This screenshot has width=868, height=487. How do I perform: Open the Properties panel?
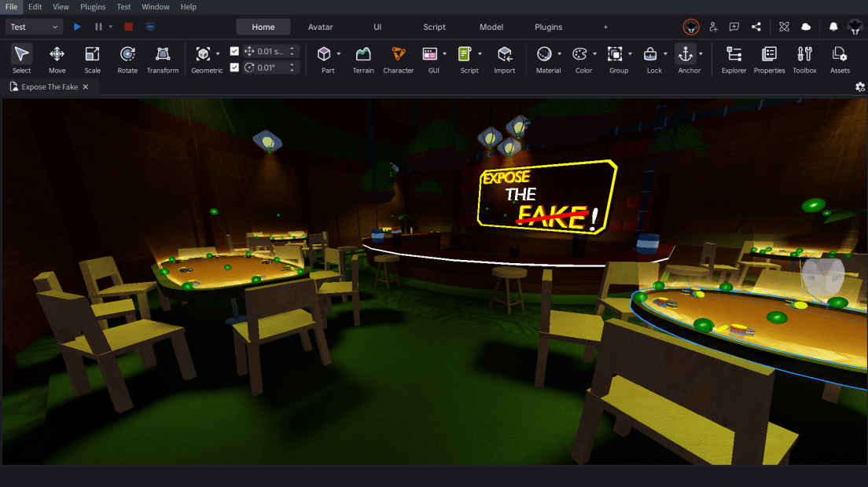click(x=770, y=59)
